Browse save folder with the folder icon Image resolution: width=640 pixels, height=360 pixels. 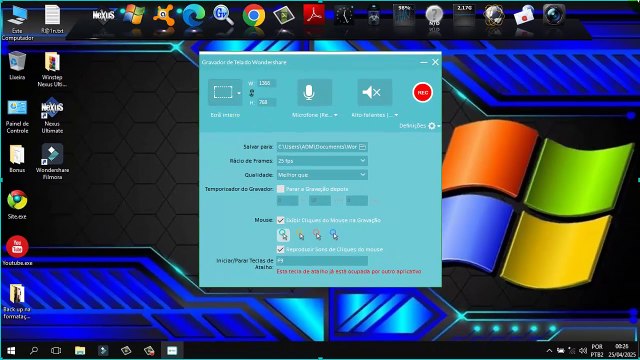click(362, 147)
